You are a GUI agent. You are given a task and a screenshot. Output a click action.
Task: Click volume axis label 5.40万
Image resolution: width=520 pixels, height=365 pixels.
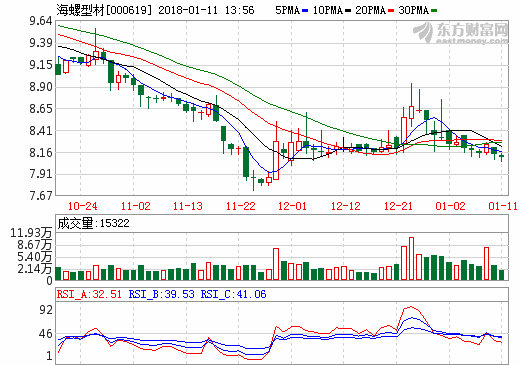point(35,257)
